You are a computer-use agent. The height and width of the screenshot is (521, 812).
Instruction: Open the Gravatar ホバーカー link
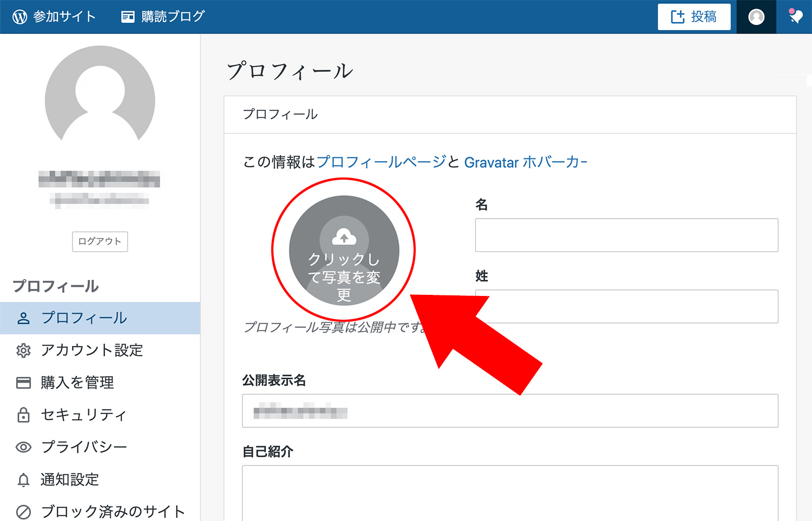(x=525, y=162)
